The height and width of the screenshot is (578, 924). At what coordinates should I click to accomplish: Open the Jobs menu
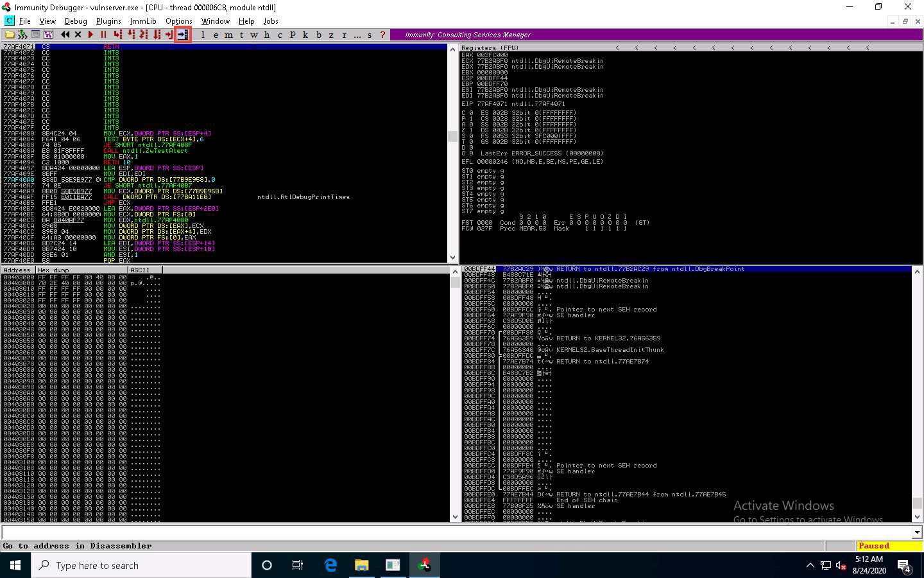point(271,21)
